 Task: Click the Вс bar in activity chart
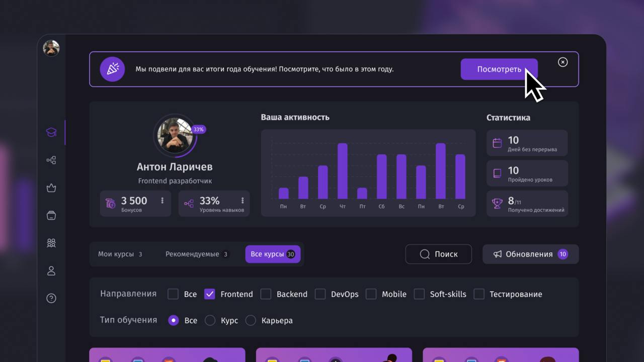(401, 177)
